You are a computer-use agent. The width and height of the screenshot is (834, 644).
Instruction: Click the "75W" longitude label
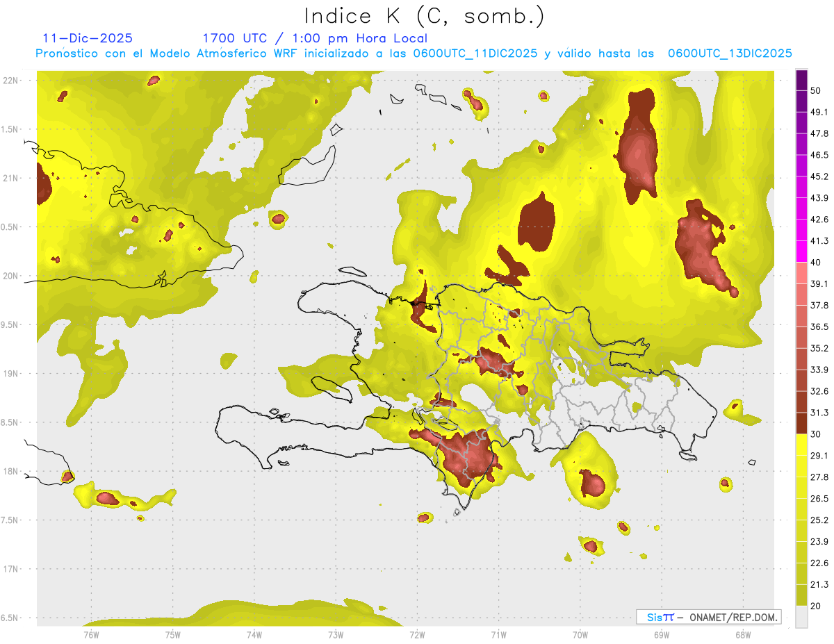172,634
